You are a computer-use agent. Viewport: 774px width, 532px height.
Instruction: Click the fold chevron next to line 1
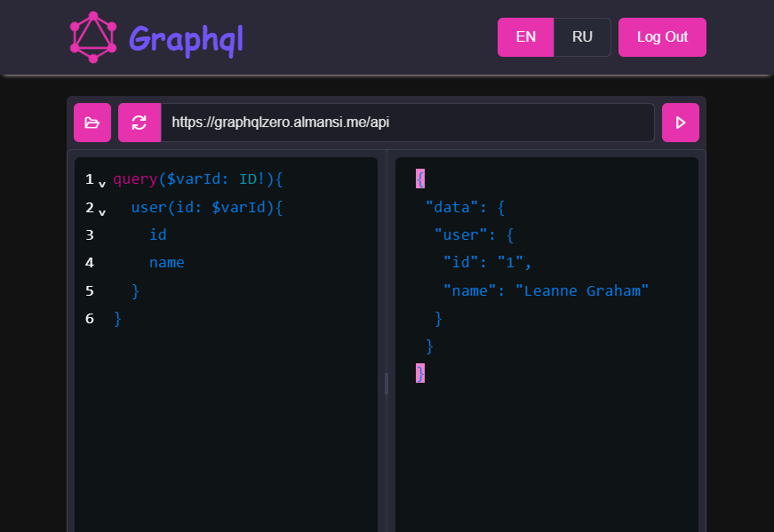click(x=101, y=183)
